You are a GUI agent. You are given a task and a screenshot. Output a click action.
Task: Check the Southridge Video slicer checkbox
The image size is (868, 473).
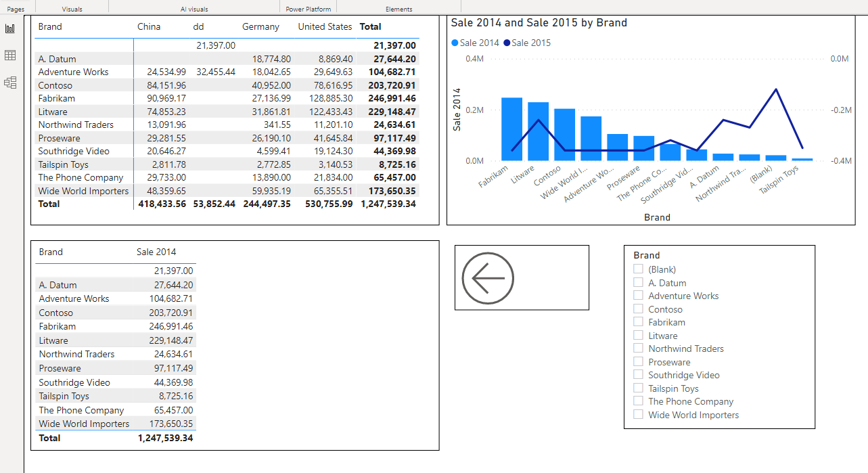[638, 375]
